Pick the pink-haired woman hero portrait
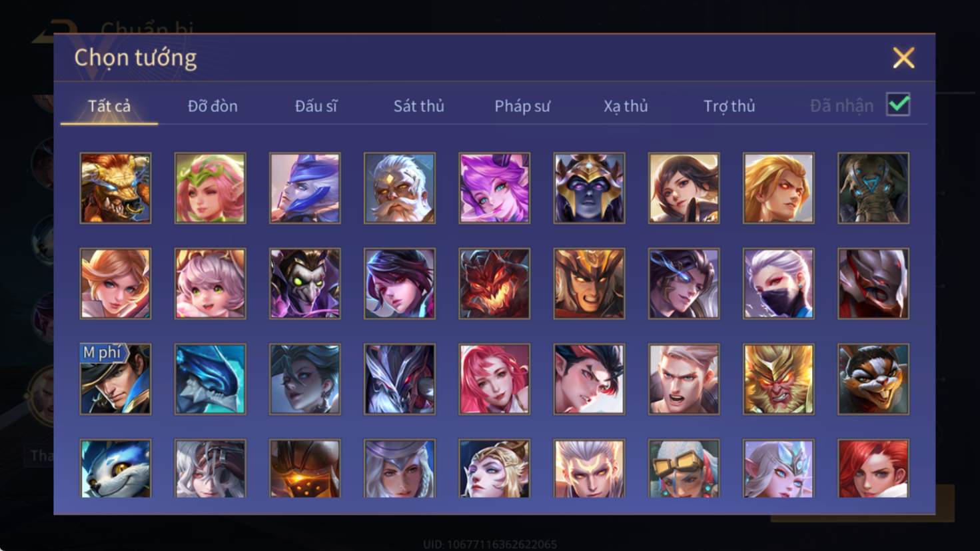 click(494, 379)
